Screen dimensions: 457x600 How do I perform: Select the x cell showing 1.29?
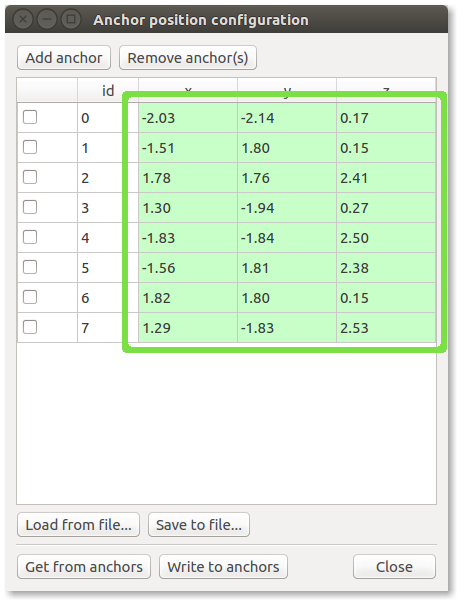(x=188, y=328)
